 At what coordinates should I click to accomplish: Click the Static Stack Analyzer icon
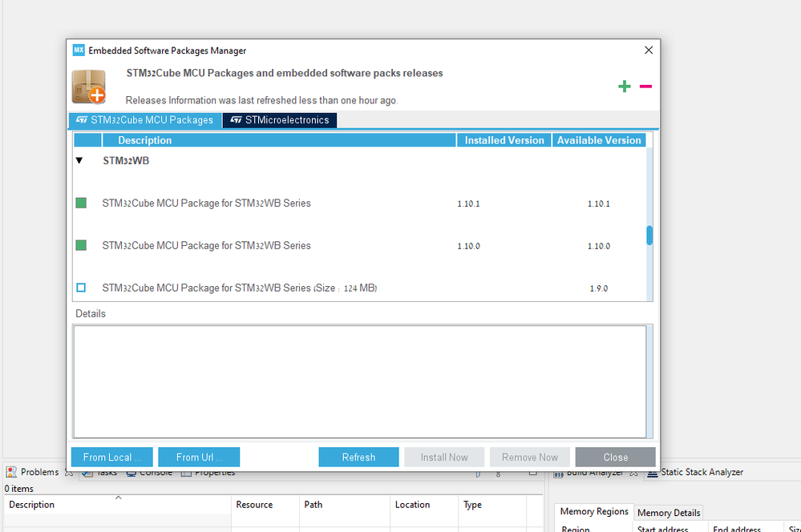coord(653,473)
